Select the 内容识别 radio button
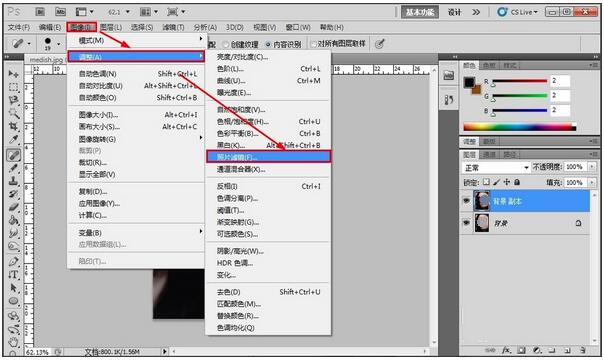604x361 pixels. [268, 44]
